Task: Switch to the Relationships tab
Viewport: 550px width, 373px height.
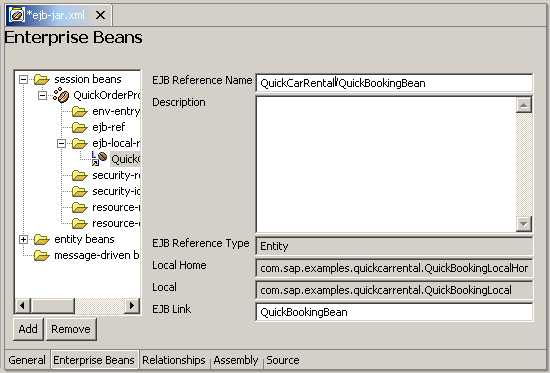Action: tap(174, 360)
